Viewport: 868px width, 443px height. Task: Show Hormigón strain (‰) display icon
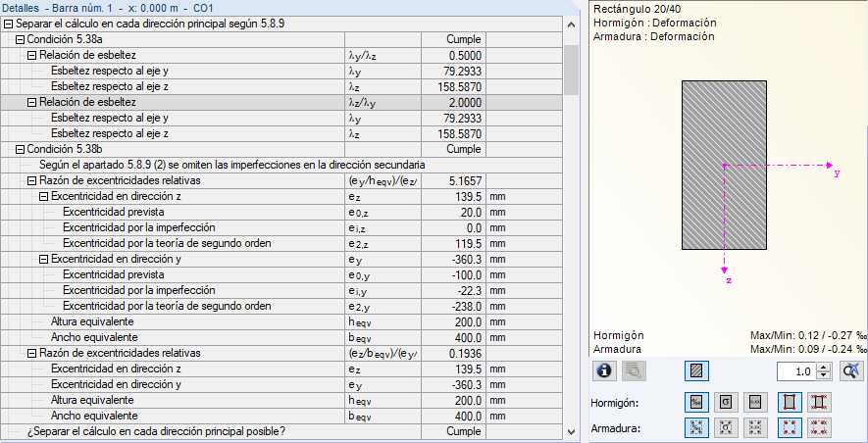(x=696, y=402)
